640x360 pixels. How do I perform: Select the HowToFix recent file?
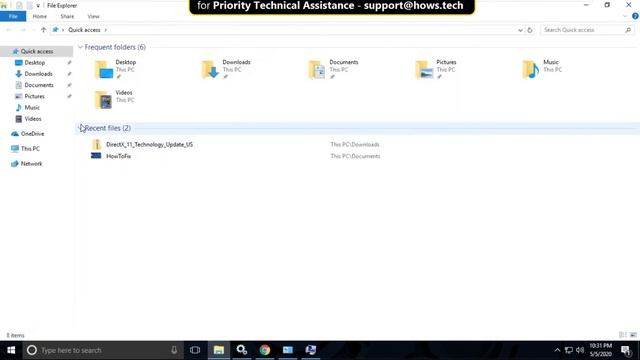(118, 156)
